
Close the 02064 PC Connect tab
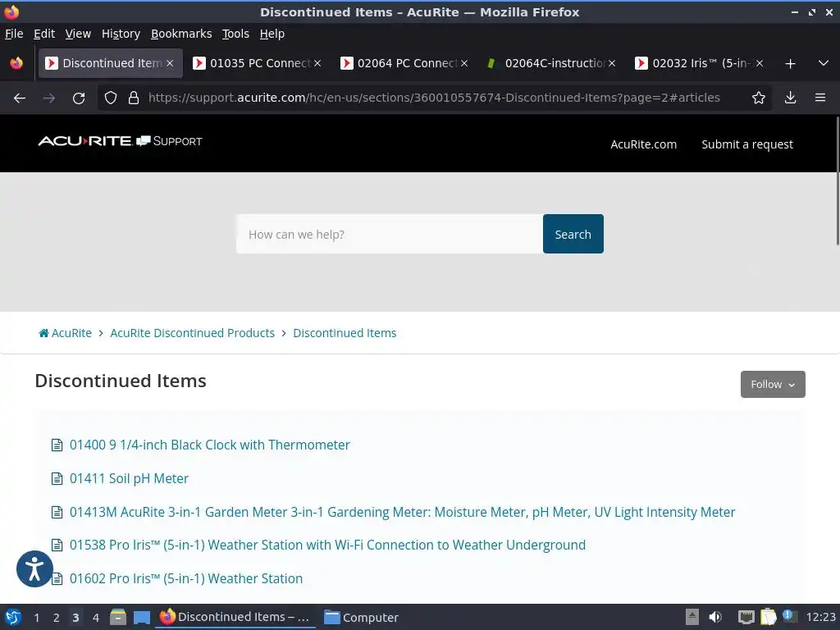[464, 63]
